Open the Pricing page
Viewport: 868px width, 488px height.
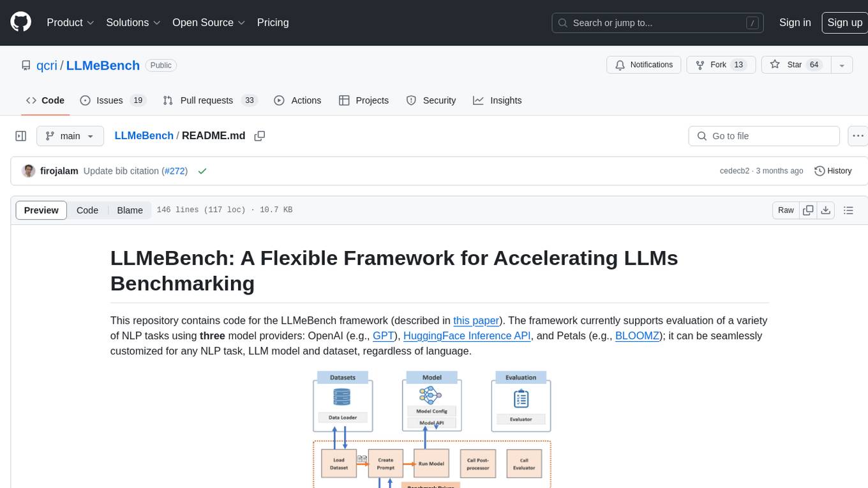point(273,22)
